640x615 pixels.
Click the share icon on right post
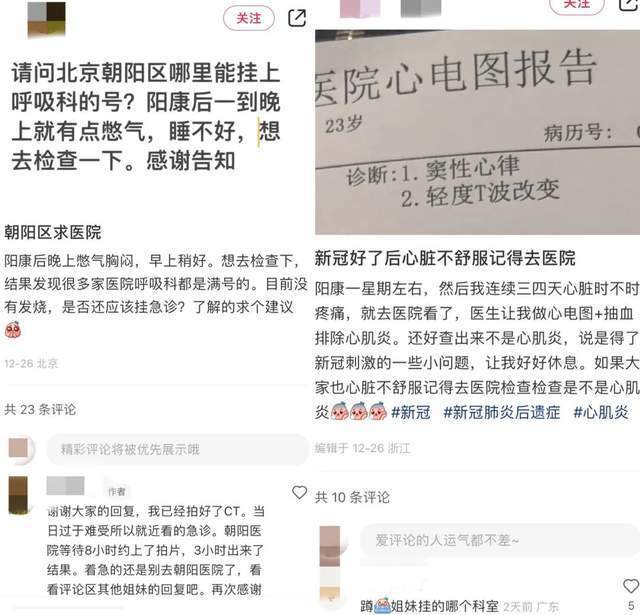[x=629, y=4]
